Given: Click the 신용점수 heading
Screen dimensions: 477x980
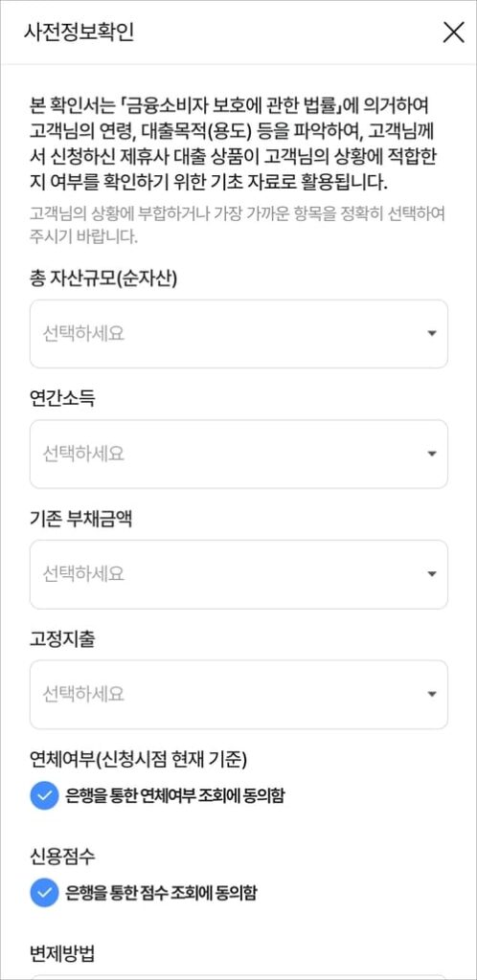Looking at the screenshot, I should (62, 857).
